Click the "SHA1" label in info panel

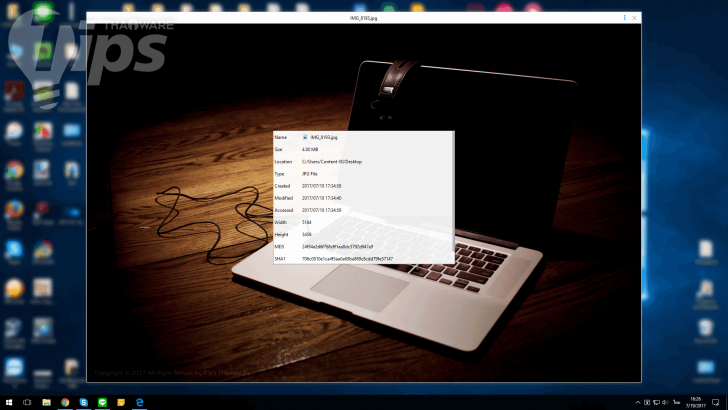[280, 259]
